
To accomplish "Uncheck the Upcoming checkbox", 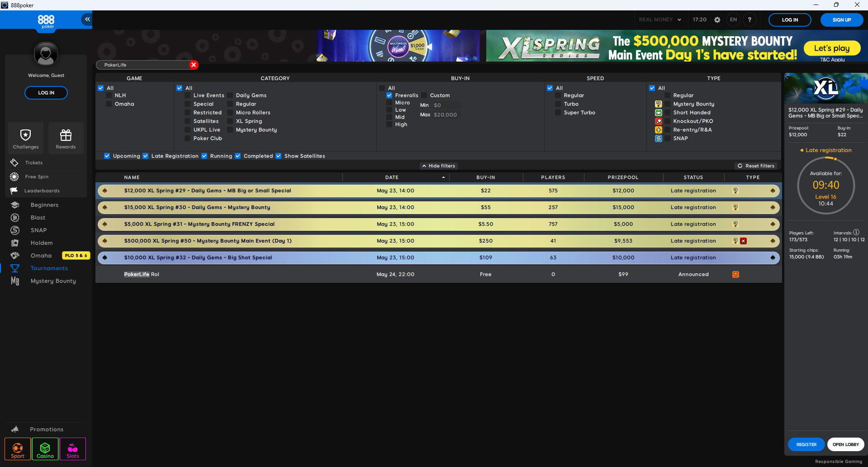I will coord(107,156).
